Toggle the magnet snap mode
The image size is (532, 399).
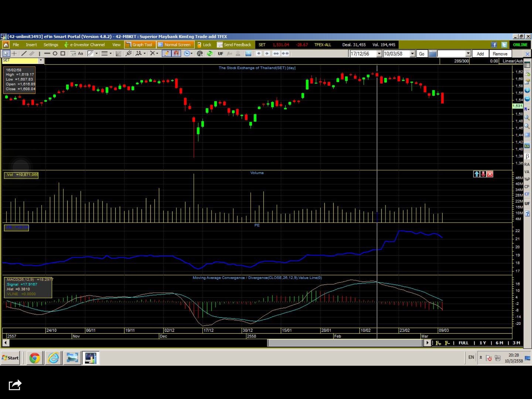176,54
